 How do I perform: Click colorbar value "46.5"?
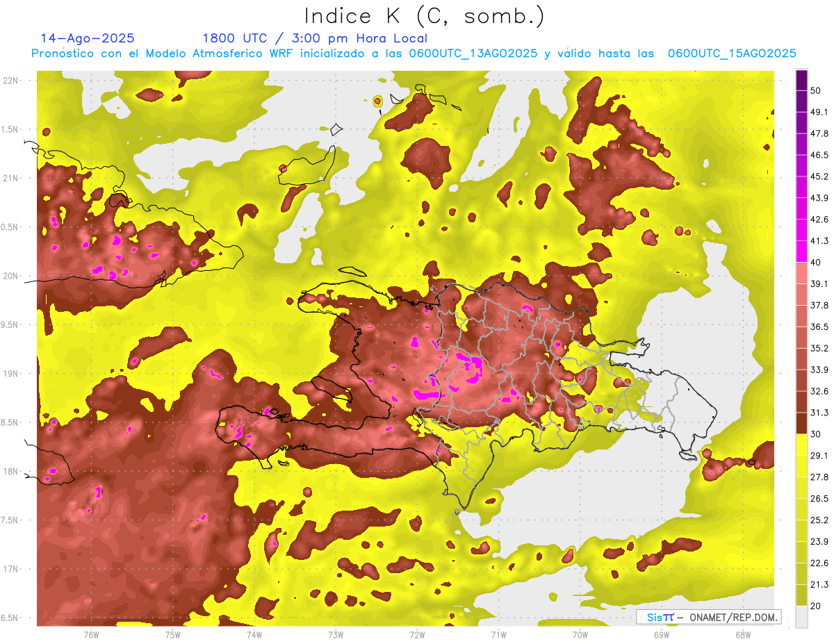(x=819, y=155)
